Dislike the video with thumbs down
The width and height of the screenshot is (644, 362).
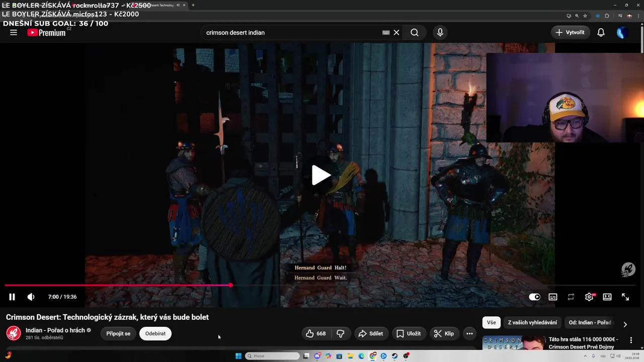pyautogui.click(x=341, y=334)
